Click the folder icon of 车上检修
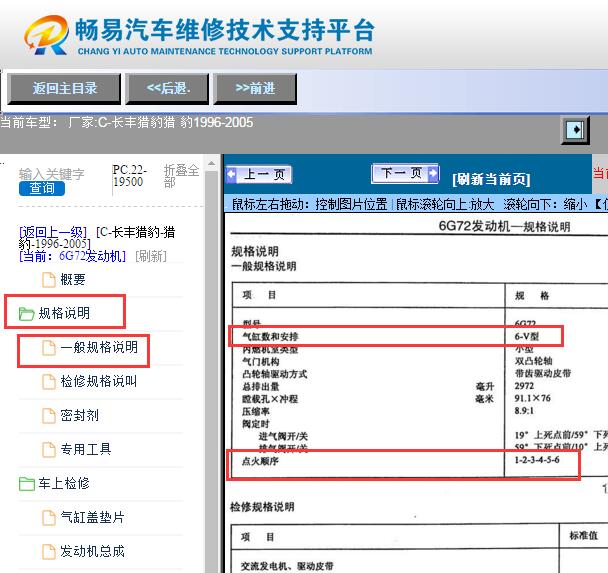Viewport: 608px width, 573px height. 26,484
